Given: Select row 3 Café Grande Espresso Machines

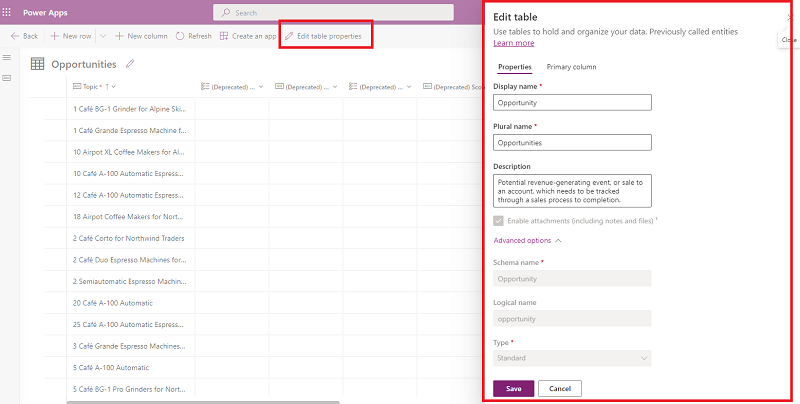Looking at the screenshot, I should coord(130,346).
